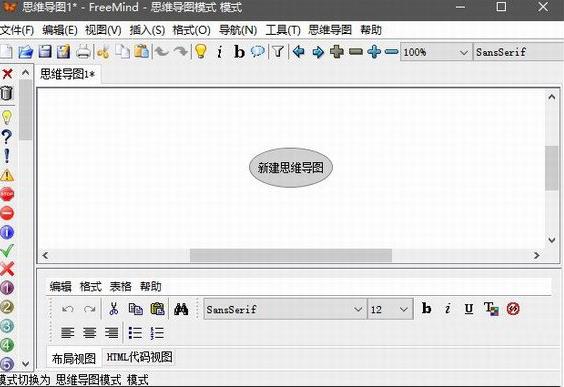Image resolution: width=564 pixels, height=387 pixels.
Task: Toggle italic in note editor
Action: [x=447, y=309]
